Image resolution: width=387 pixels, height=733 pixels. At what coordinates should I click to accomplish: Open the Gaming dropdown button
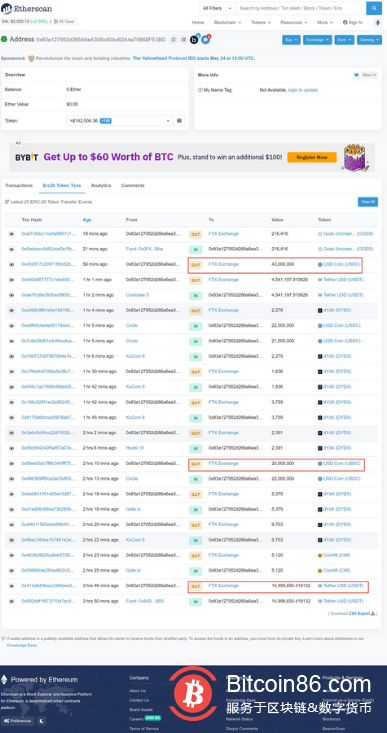[x=370, y=40]
